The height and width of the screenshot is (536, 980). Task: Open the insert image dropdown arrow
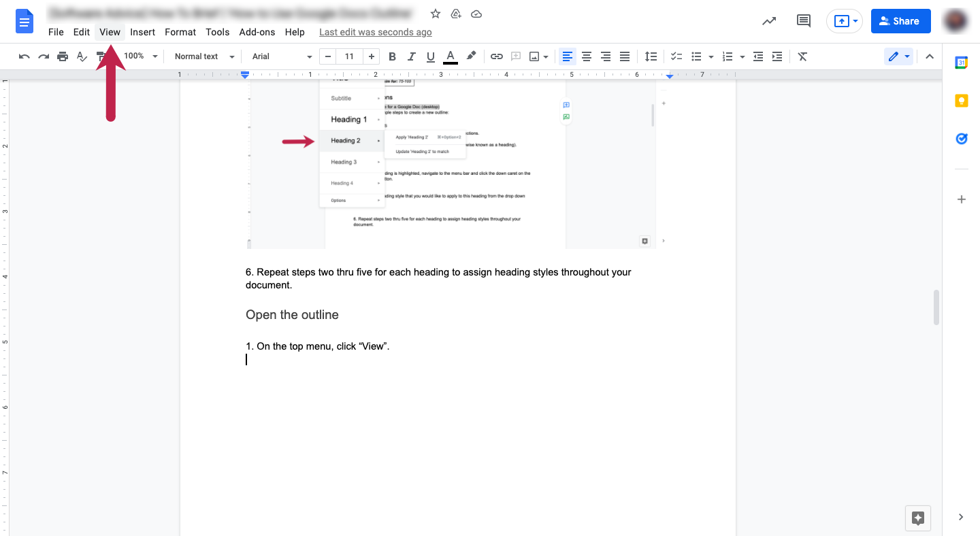546,56
